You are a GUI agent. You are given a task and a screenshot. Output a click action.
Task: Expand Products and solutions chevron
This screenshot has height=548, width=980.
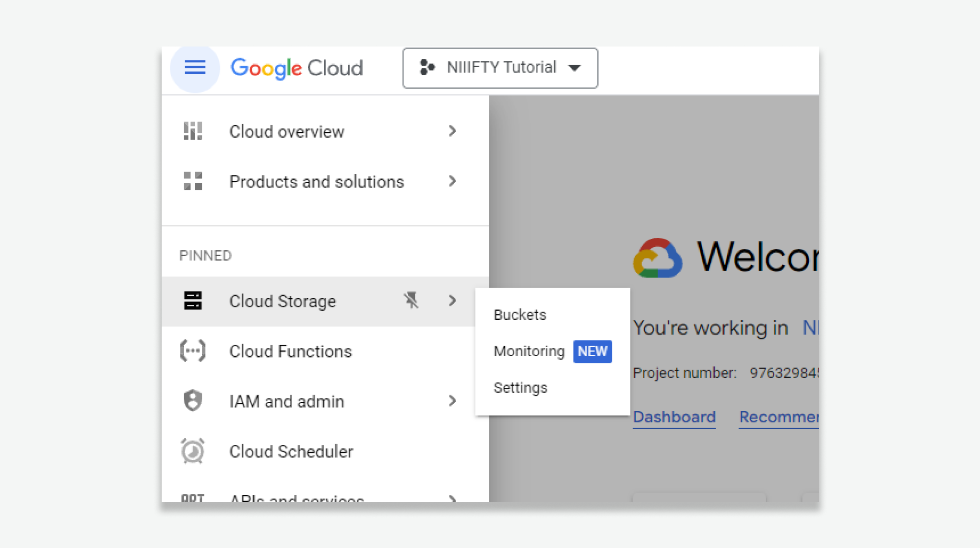452,181
